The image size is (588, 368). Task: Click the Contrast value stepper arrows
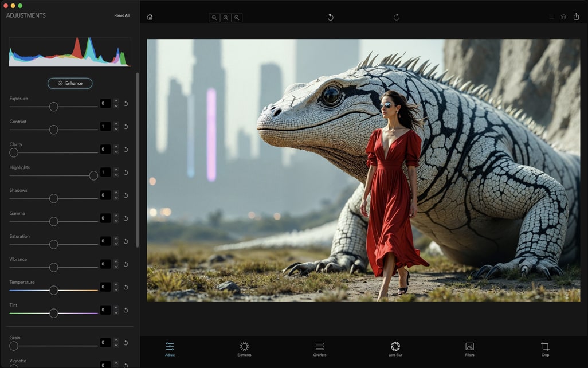click(116, 127)
